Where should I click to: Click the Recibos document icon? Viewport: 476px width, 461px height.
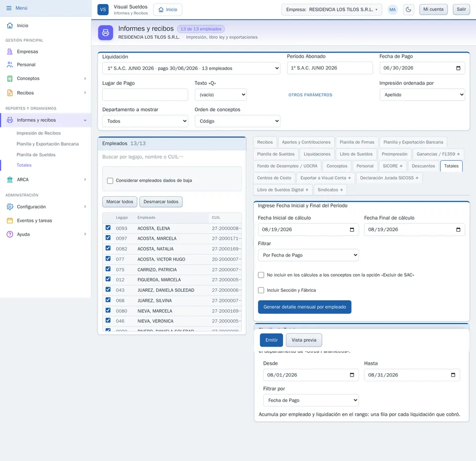pos(10,93)
